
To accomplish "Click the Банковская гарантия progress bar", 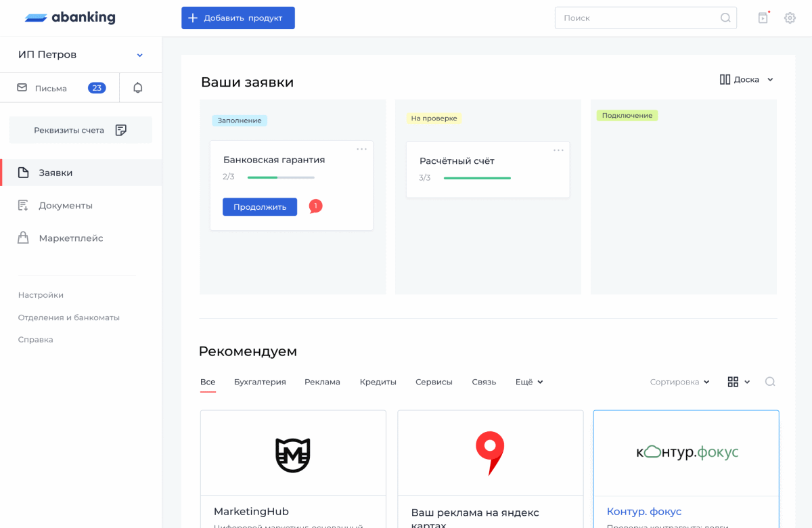I will [281, 177].
